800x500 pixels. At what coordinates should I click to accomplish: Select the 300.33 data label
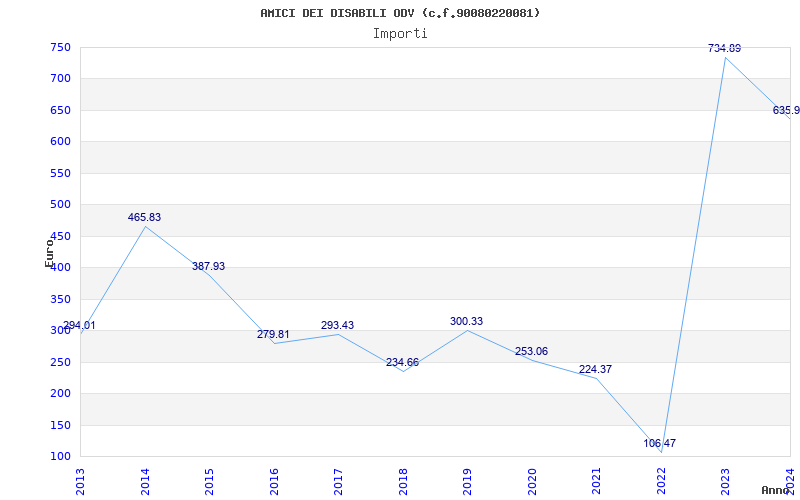466,321
